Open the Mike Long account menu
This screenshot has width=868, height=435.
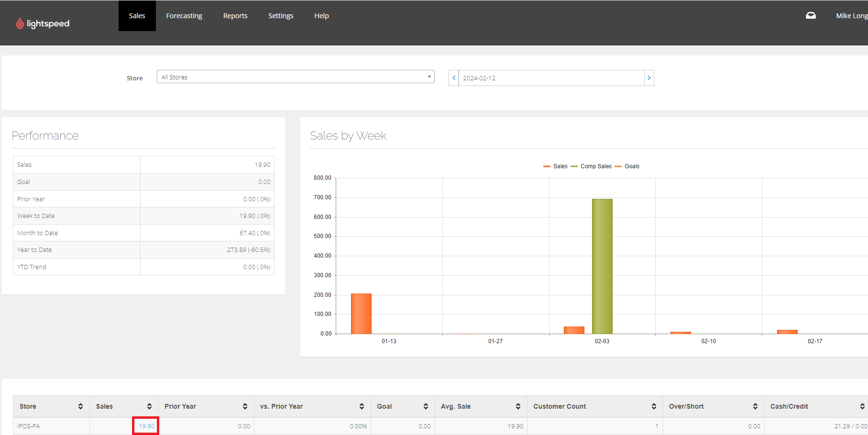click(852, 15)
